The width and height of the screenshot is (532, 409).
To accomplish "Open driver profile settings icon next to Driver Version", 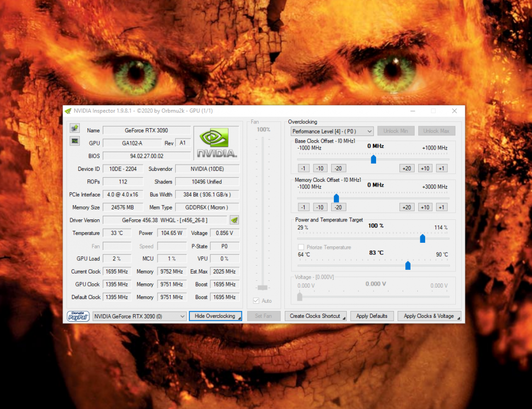I will (234, 220).
